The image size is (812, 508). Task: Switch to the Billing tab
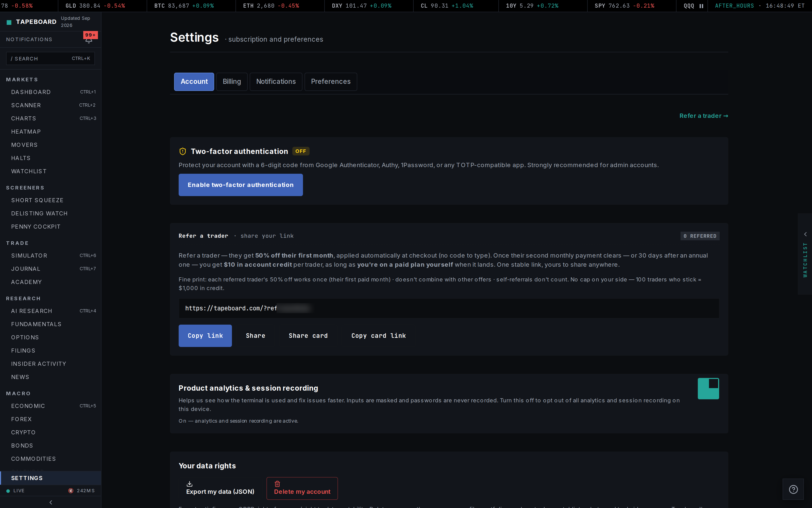click(232, 82)
